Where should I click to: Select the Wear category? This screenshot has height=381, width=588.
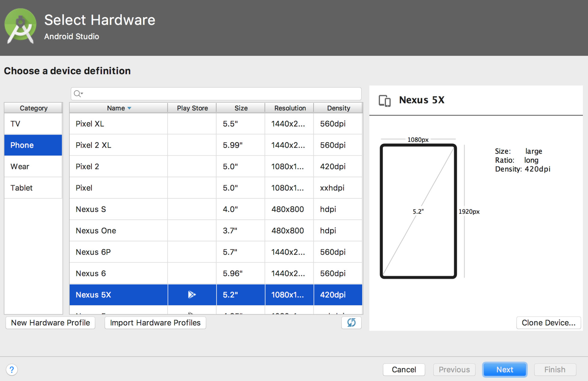(x=33, y=166)
